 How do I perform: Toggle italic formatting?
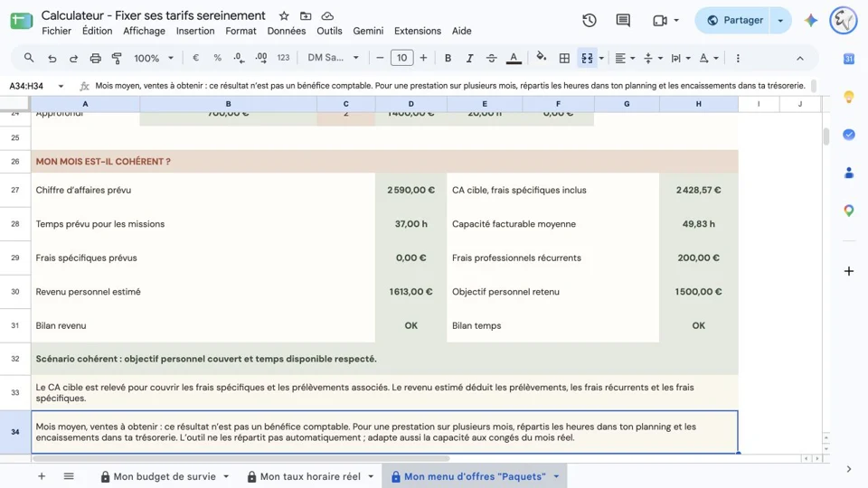tap(469, 58)
